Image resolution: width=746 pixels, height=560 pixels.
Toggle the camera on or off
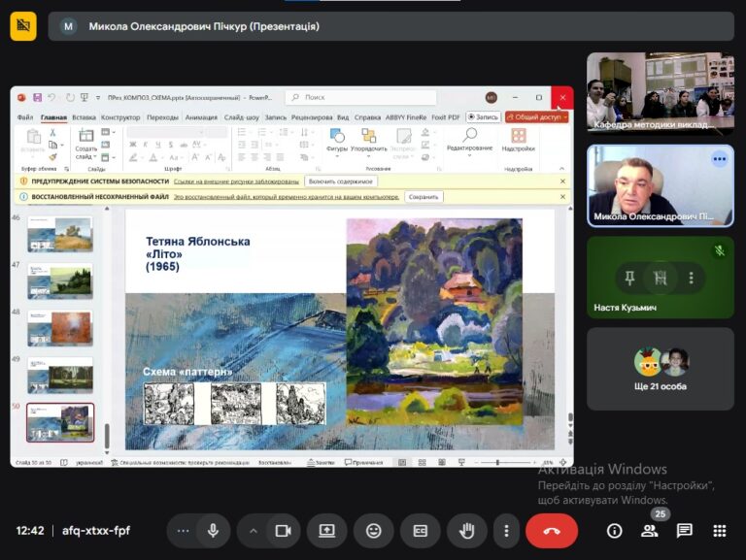coord(283,531)
